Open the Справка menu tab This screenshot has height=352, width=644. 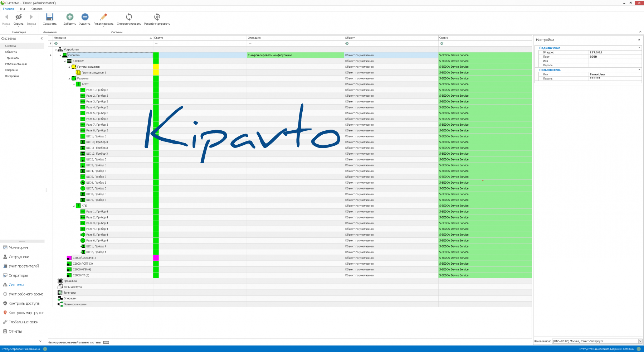point(37,9)
